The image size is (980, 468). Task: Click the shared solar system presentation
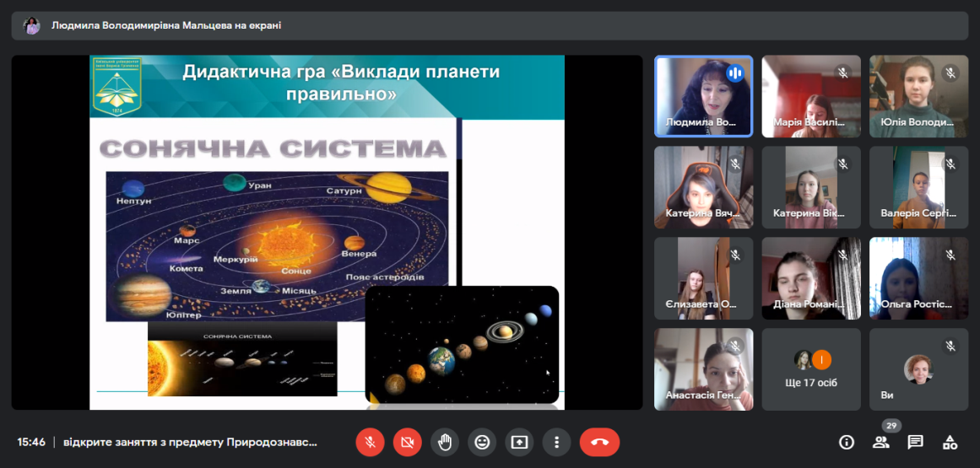[327, 232]
